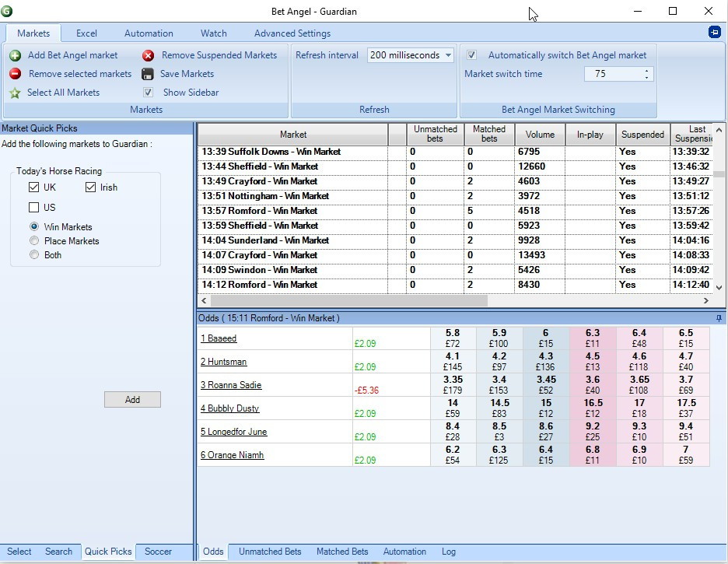Open the 5 Longedfor June runner link
Screen dimensions: 728x564
pyautogui.click(x=234, y=431)
